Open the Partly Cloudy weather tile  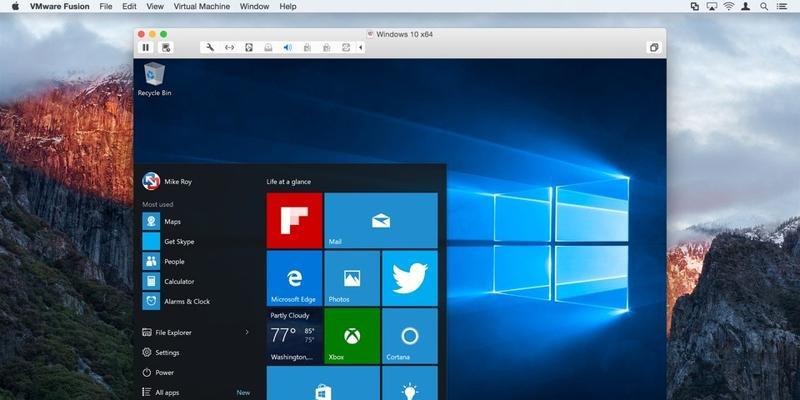click(x=294, y=336)
